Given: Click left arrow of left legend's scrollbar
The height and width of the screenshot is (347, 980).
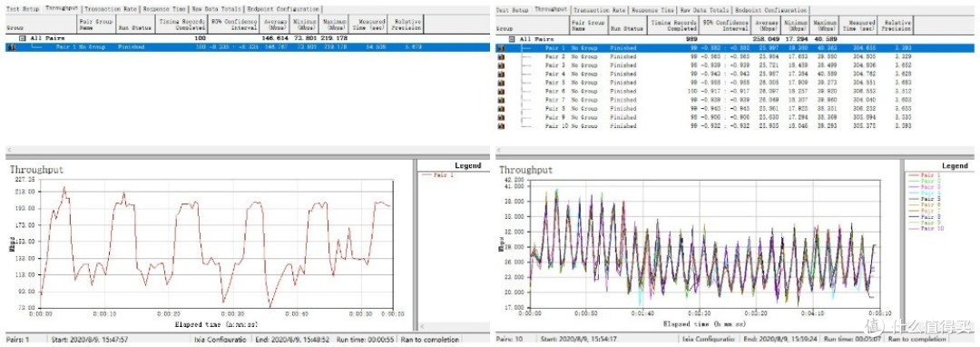Looking at the screenshot, I should tap(423, 326).
